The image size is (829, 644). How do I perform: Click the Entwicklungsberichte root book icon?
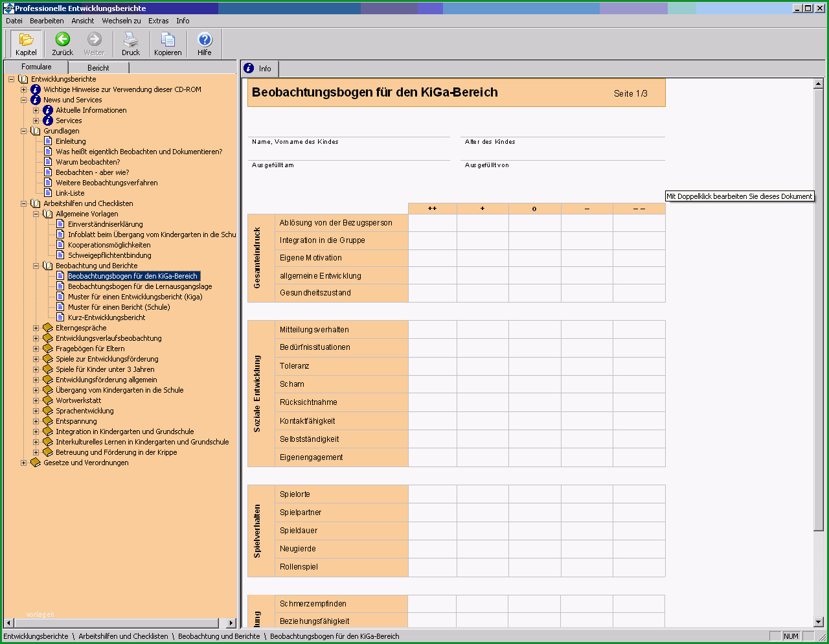(23, 79)
